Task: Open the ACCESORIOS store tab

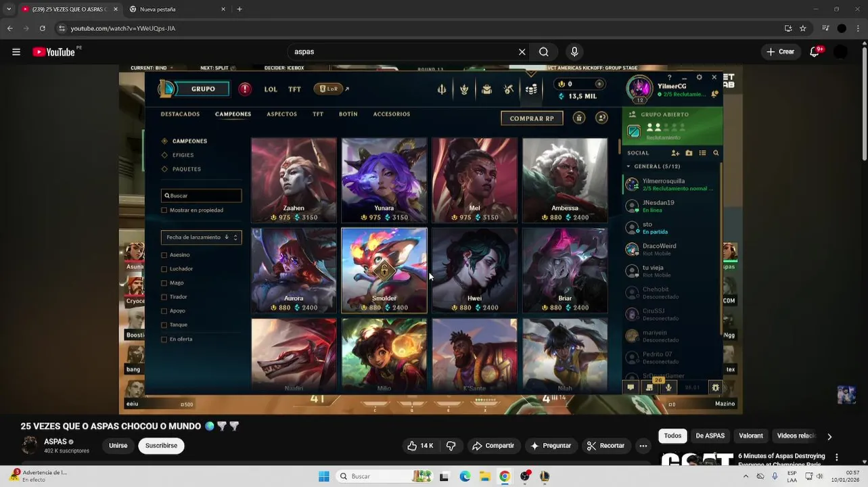Action: pyautogui.click(x=392, y=114)
